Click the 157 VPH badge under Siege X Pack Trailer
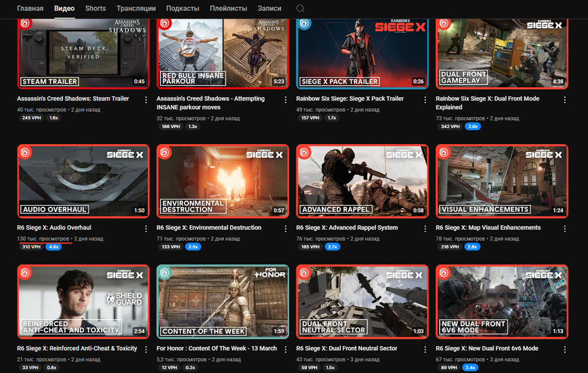 click(x=310, y=118)
